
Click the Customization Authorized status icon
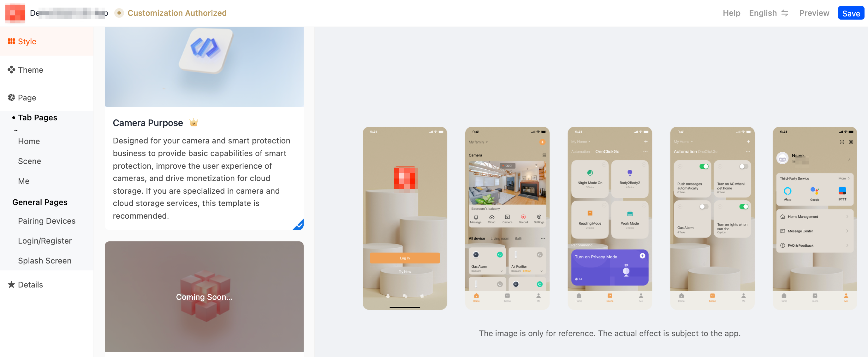[119, 12]
